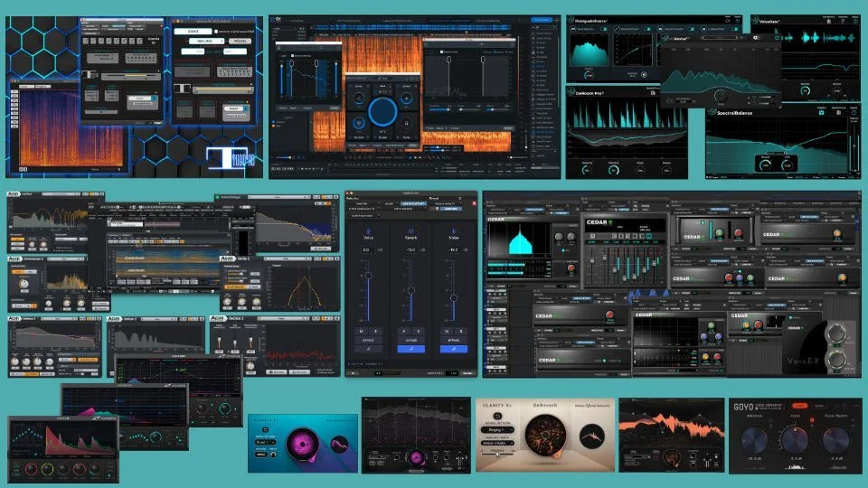Toggle the rightmost switch in DialogueEnhance
The height and width of the screenshot is (488, 868).
735,29
